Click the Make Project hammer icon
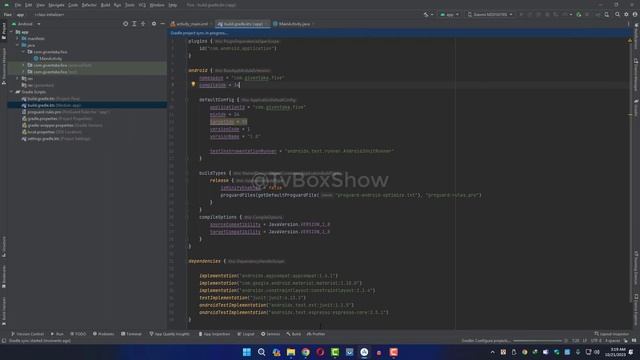 (426, 15)
